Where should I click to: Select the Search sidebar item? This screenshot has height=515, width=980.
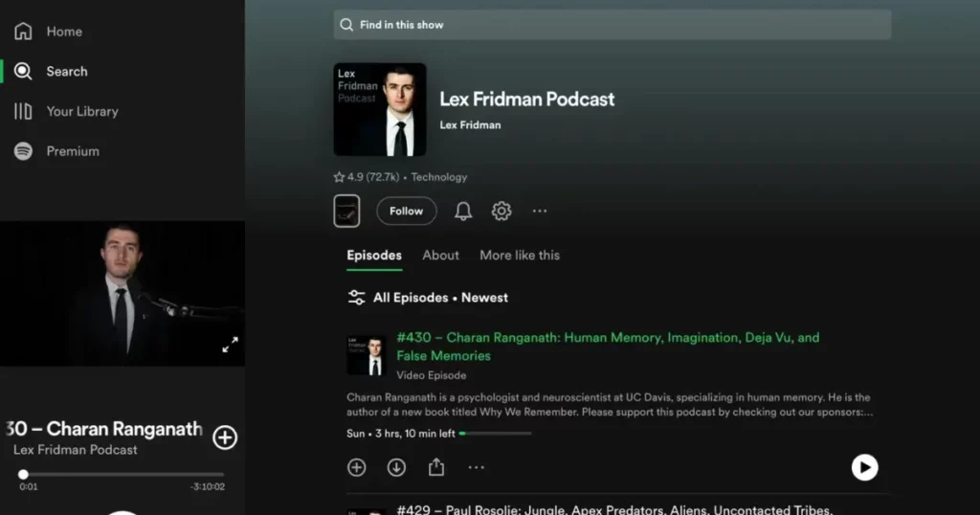click(52, 71)
